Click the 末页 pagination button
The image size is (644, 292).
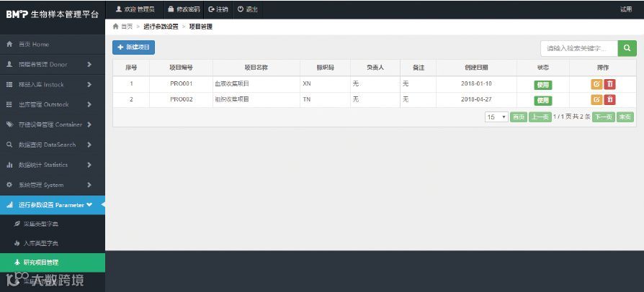coord(625,117)
